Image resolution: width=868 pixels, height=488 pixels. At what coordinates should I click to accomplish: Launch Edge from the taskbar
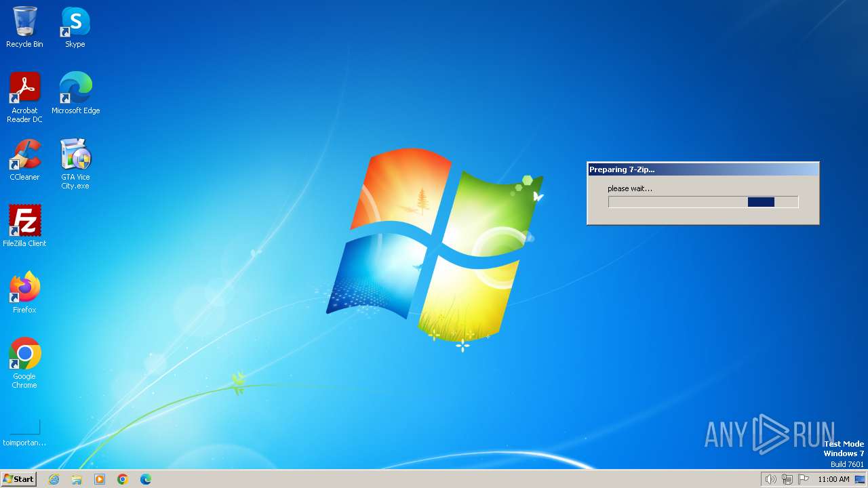point(146,479)
